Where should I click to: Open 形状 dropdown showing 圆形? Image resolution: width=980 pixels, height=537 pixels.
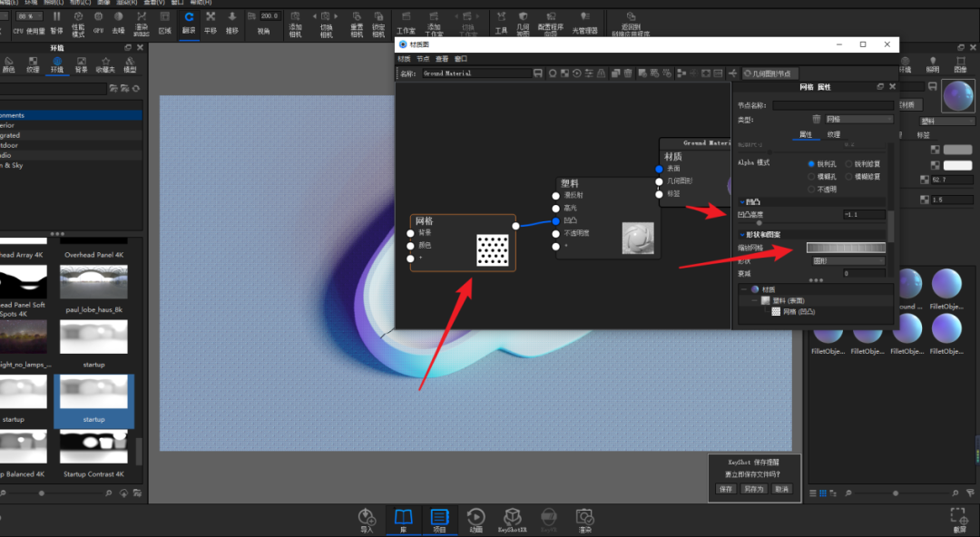848,260
